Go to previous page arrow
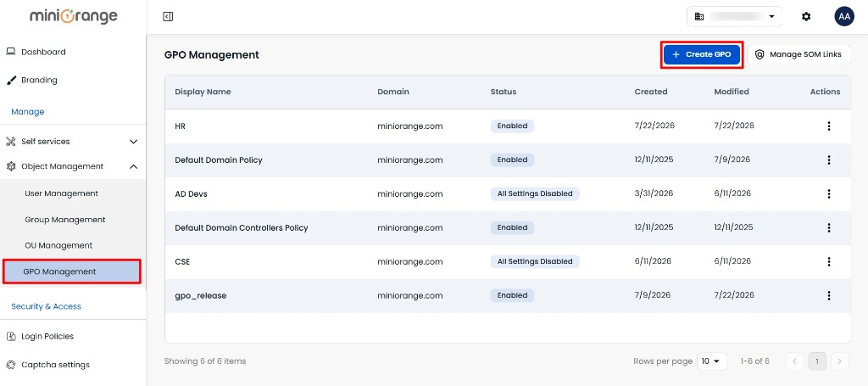The image size is (868, 386). click(794, 361)
